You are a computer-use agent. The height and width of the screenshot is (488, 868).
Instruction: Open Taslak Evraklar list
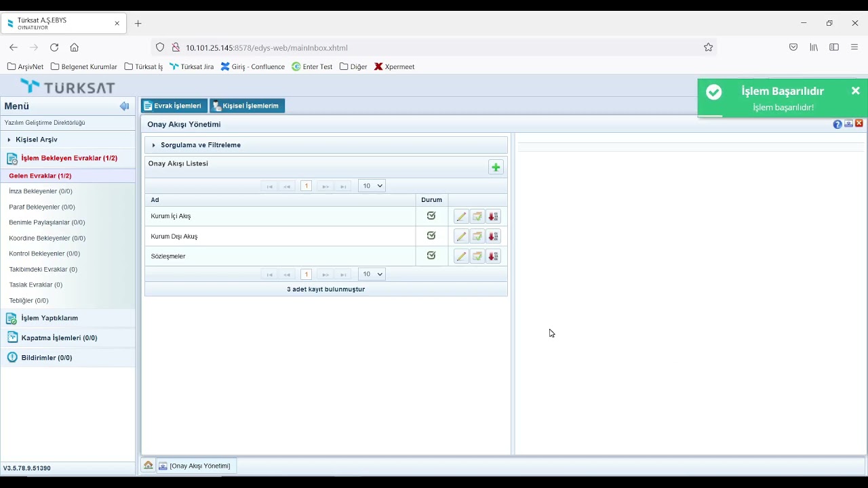[x=36, y=285]
